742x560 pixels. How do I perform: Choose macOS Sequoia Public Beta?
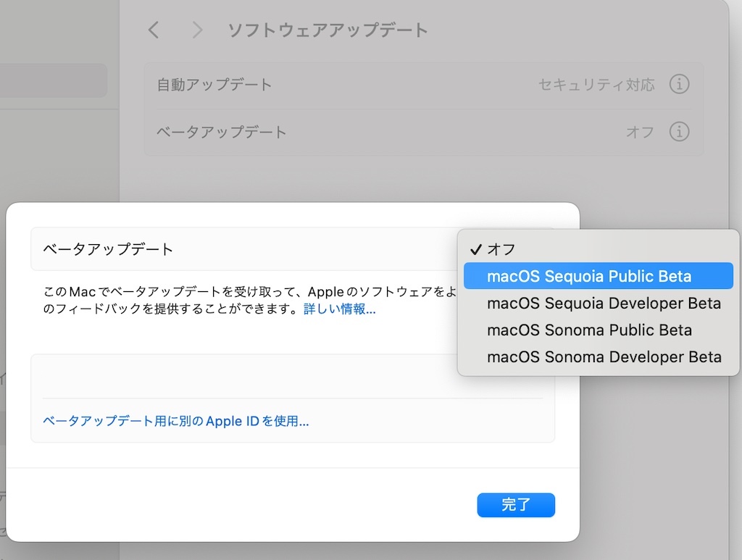click(598, 276)
